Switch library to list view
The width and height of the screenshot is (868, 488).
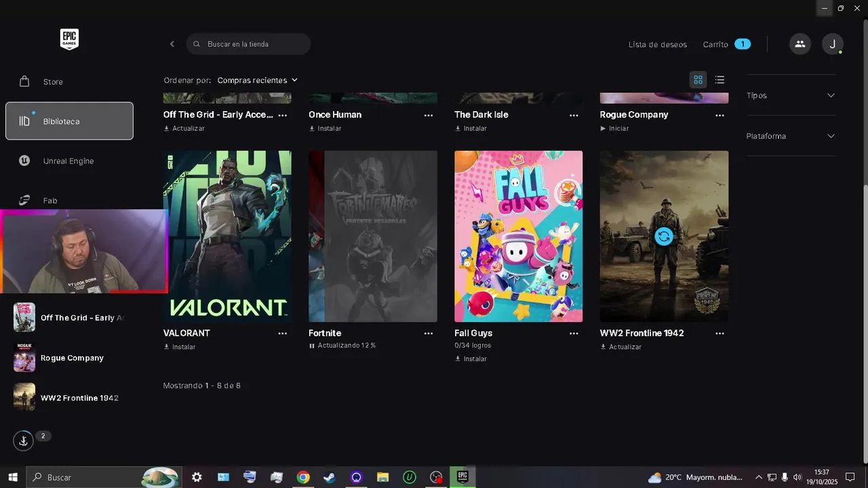coord(719,80)
